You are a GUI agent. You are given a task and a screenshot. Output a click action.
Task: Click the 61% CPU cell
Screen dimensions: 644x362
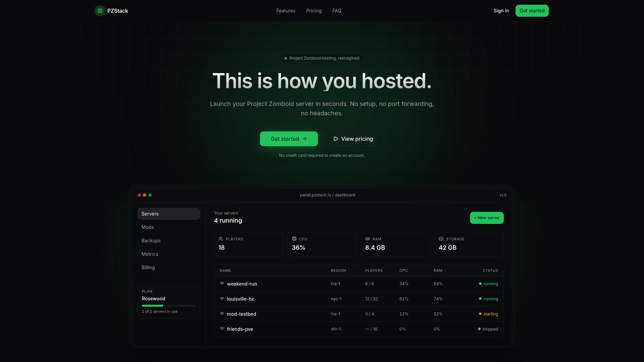404,299
